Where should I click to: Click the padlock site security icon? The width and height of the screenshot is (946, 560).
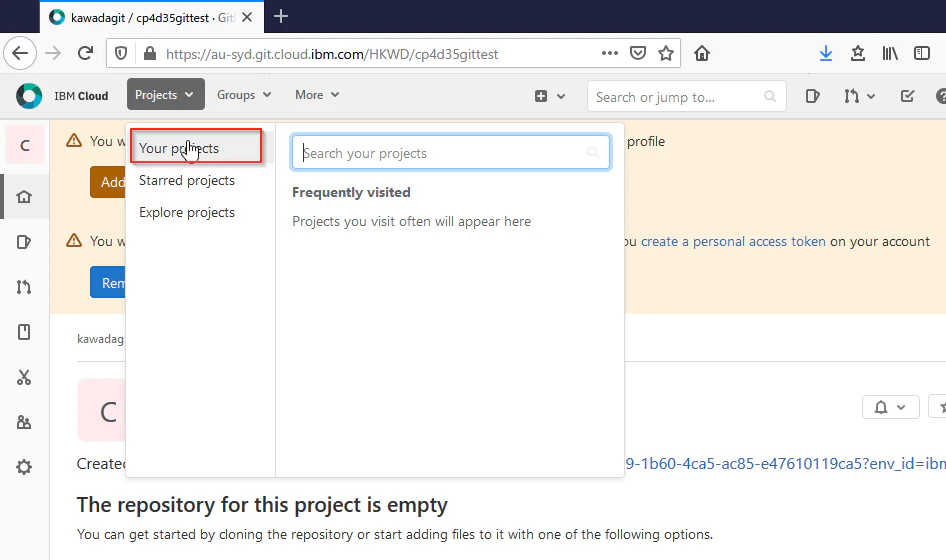(x=150, y=54)
